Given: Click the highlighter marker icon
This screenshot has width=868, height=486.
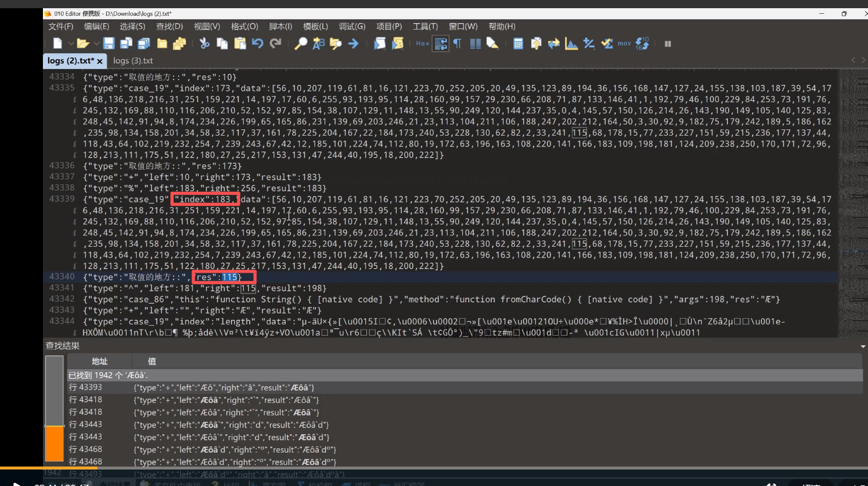Looking at the screenshot, I should point(492,44).
